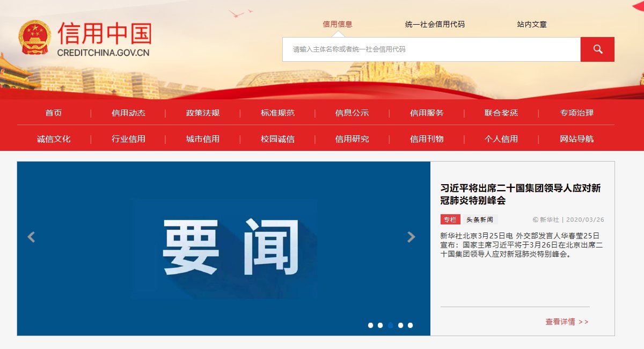This screenshot has width=644, height=349.
Task: Switch to 站内文章 search tab
Action: (532, 24)
